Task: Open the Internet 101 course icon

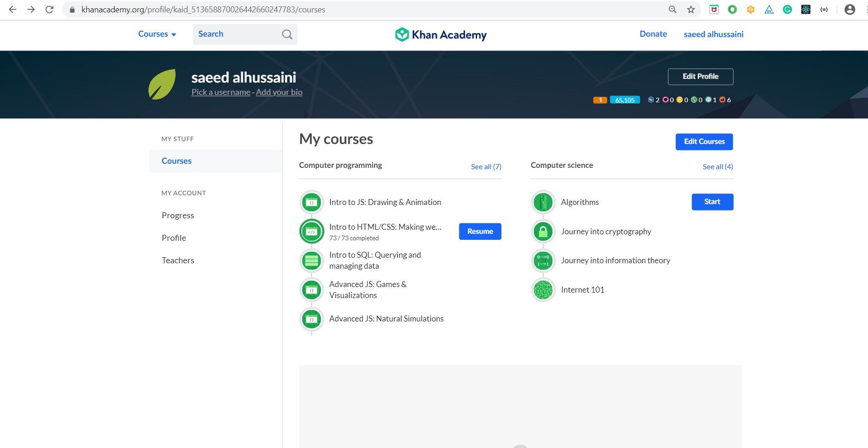Action: point(543,290)
